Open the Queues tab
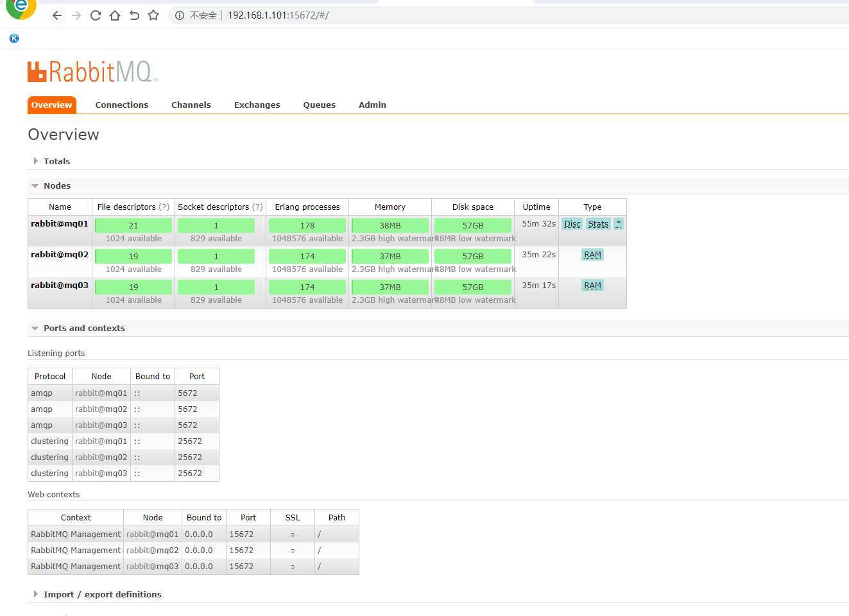This screenshot has width=849, height=616. point(320,105)
